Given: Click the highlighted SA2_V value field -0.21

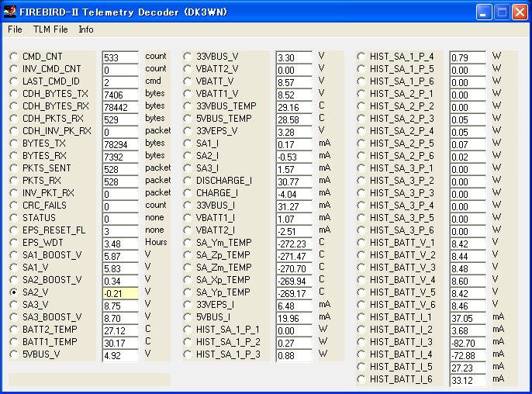Looking at the screenshot, I should pos(120,293).
